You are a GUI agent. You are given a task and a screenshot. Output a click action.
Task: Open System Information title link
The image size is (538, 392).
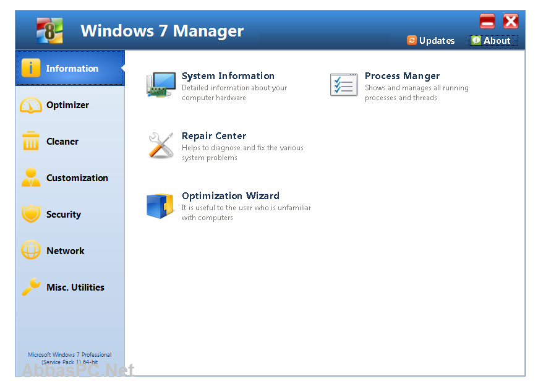point(228,76)
